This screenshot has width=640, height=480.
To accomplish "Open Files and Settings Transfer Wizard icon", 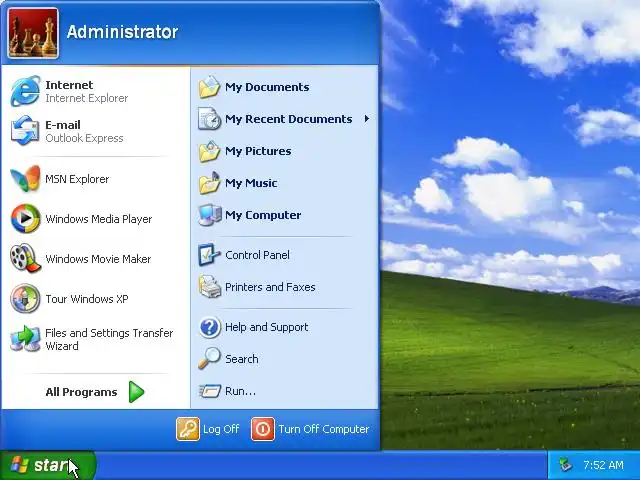I will 25,339.
